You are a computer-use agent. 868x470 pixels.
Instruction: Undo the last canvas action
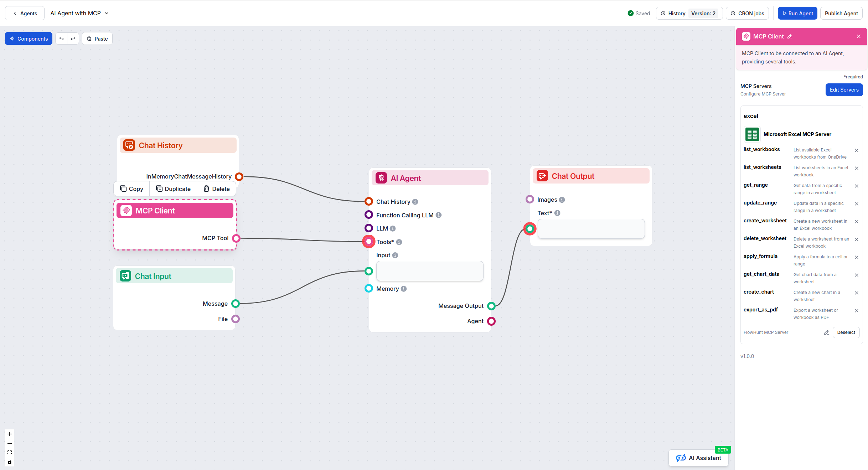coord(61,38)
